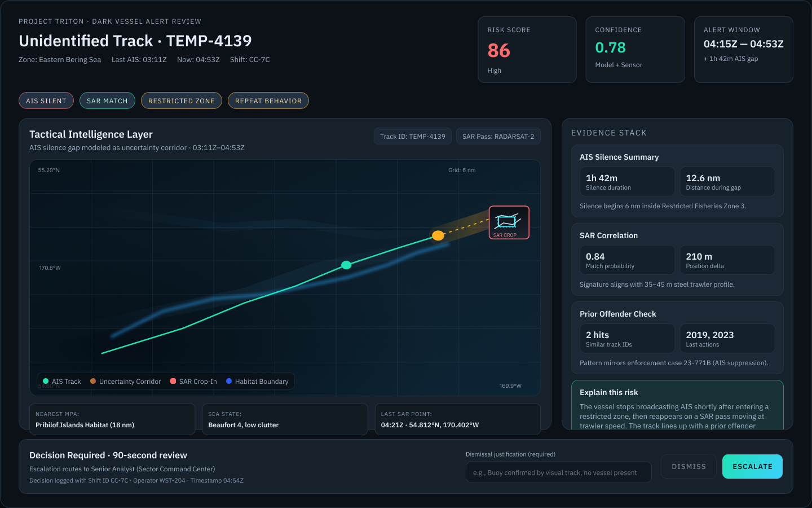812x508 pixels.
Task: Expand the Prior Offender Check card
Action: click(618, 314)
